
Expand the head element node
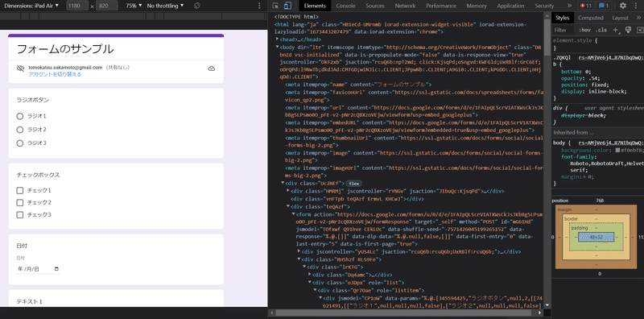coord(277,39)
